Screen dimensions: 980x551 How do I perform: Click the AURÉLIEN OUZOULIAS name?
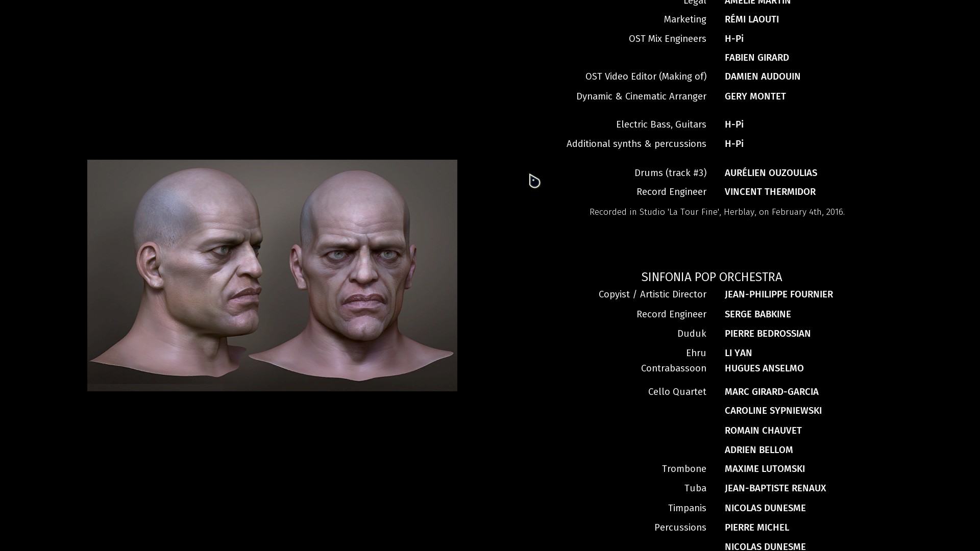point(770,173)
